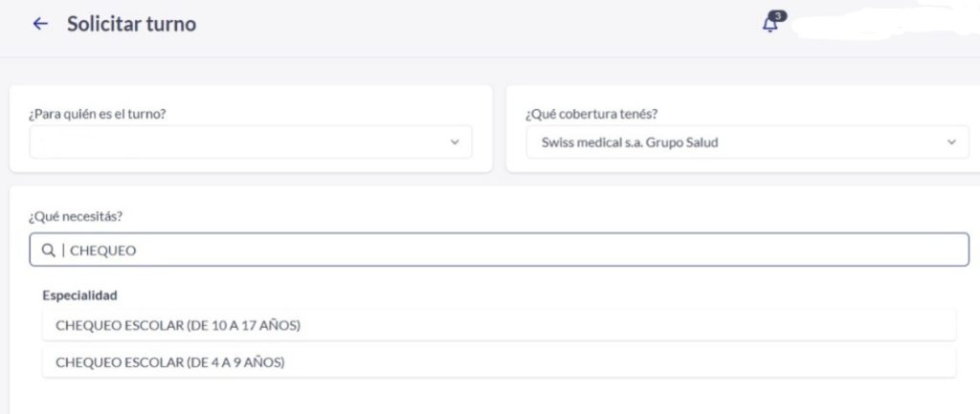Click the "¿Para quién es el turno?" label

(x=97, y=114)
